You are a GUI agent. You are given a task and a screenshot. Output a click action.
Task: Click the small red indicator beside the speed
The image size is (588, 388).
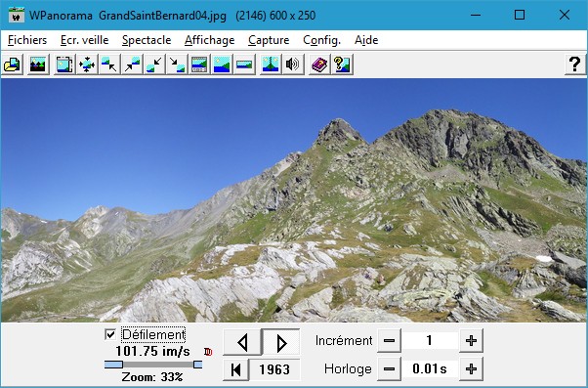coord(208,352)
